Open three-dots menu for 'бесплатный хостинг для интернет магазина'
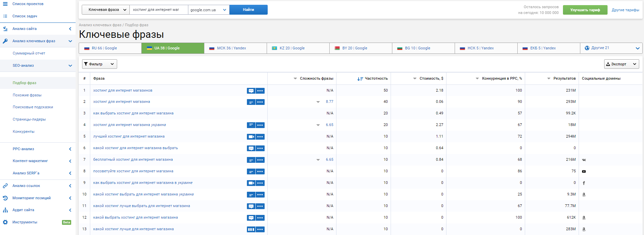Viewport: 644px width, 235px height. coord(260,160)
